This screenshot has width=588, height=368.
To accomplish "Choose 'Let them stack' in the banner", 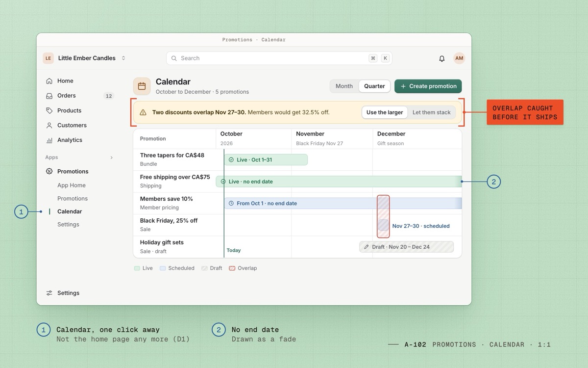I will pyautogui.click(x=432, y=112).
